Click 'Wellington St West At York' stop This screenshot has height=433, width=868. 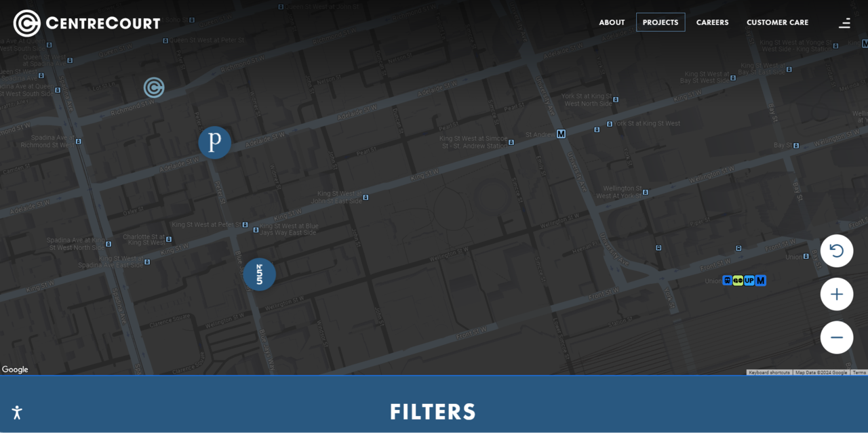point(645,192)
